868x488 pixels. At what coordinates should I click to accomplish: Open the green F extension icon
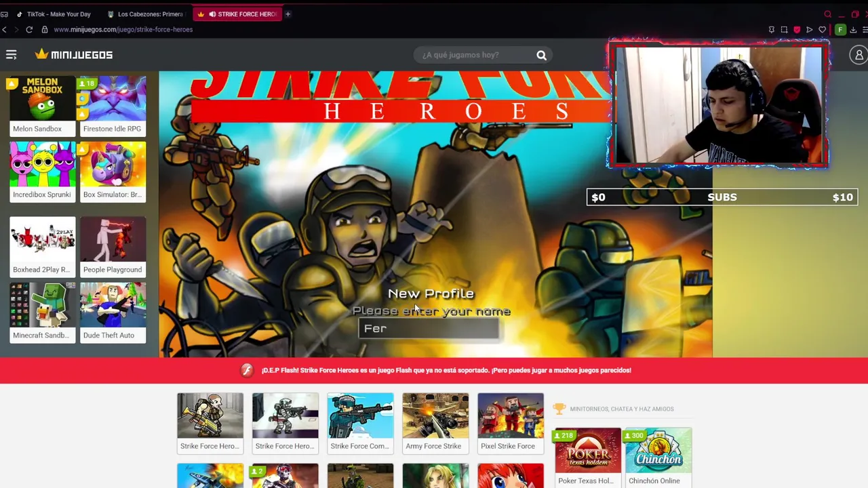pyautogui.click(x=840, y=29)
